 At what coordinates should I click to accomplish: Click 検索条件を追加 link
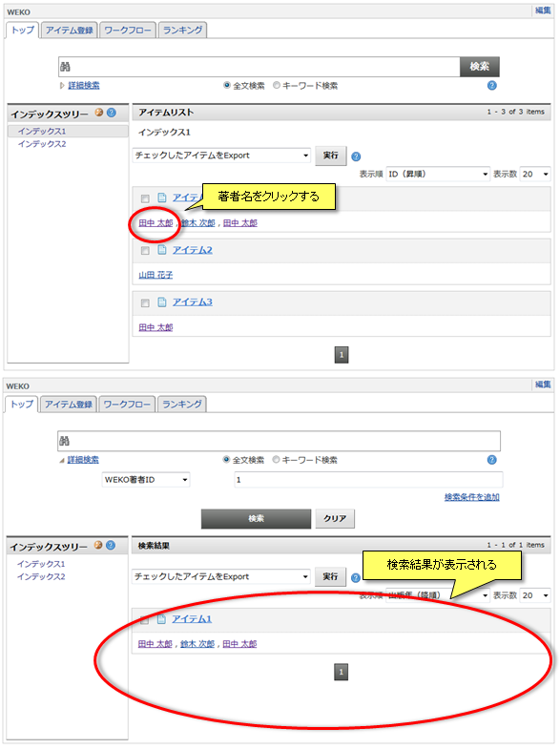click(471, 497)
